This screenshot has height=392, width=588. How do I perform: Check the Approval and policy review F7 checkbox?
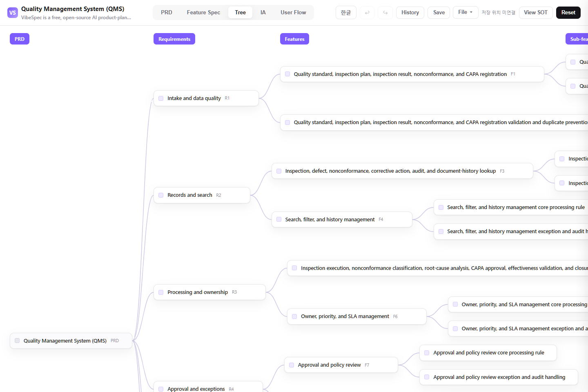[292, 365]
